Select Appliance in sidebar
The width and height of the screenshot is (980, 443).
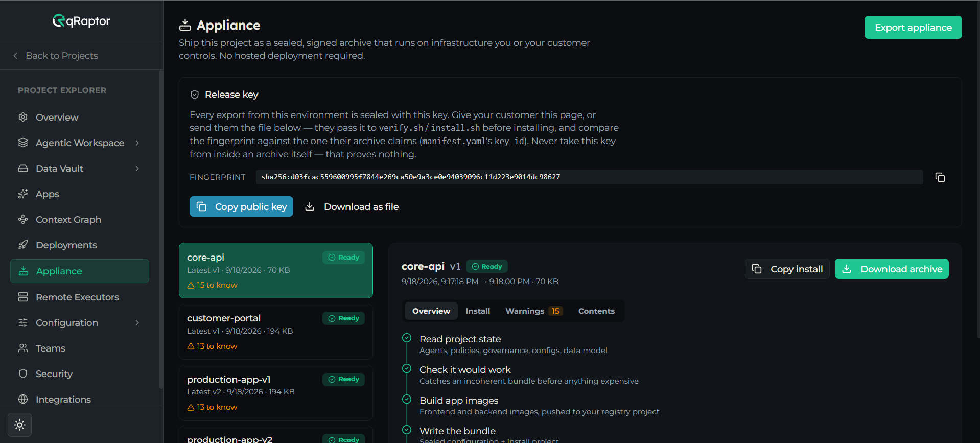(80, 271)
